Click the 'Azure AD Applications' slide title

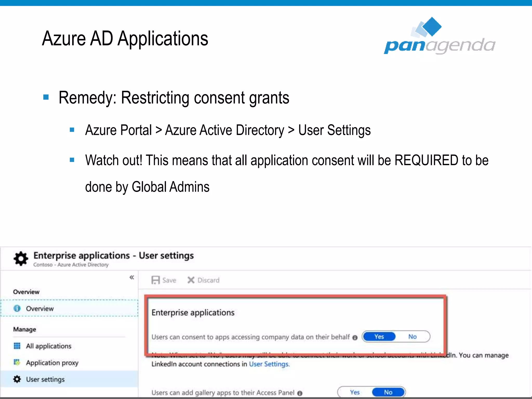click(125, 38)
